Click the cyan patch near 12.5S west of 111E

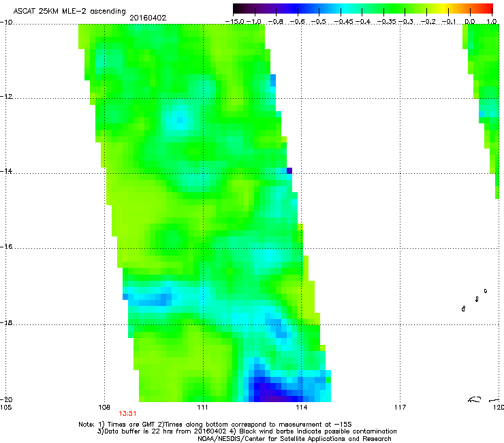click(x=179, y=120)
